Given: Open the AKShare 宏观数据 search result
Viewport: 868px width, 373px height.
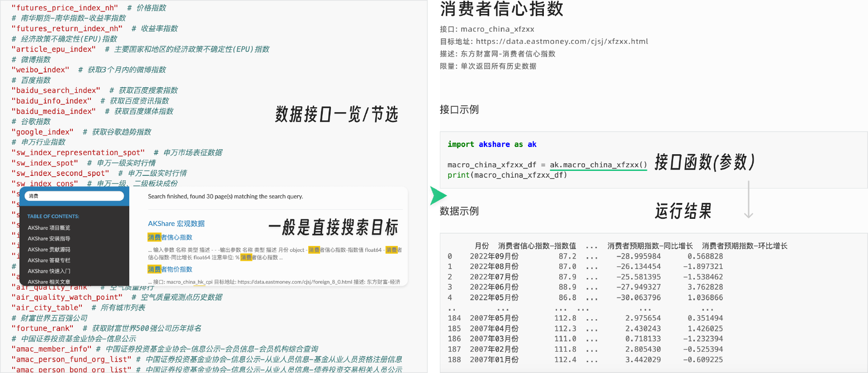Looking at the screenshot, I should click(176, 224).
